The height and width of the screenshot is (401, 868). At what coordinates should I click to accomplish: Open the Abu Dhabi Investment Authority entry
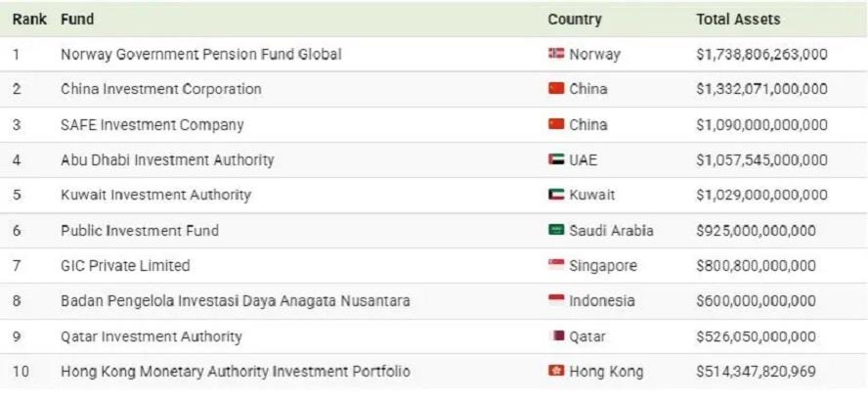pos(167,160)
